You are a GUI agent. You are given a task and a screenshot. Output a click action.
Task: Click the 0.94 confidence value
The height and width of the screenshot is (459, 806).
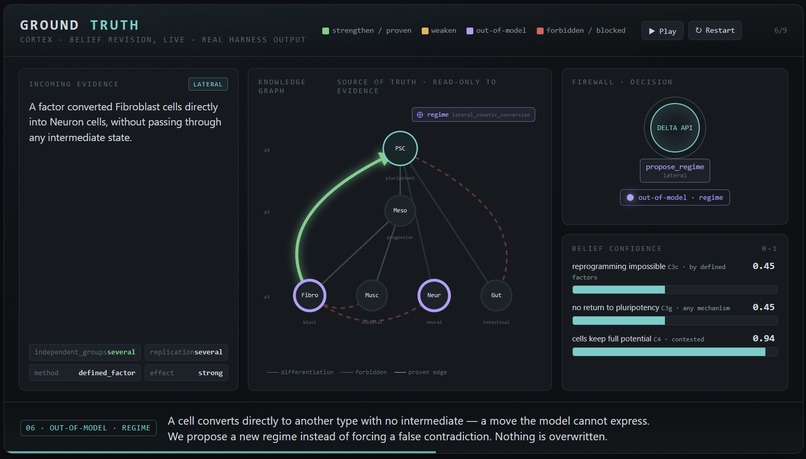pos(763,338)
